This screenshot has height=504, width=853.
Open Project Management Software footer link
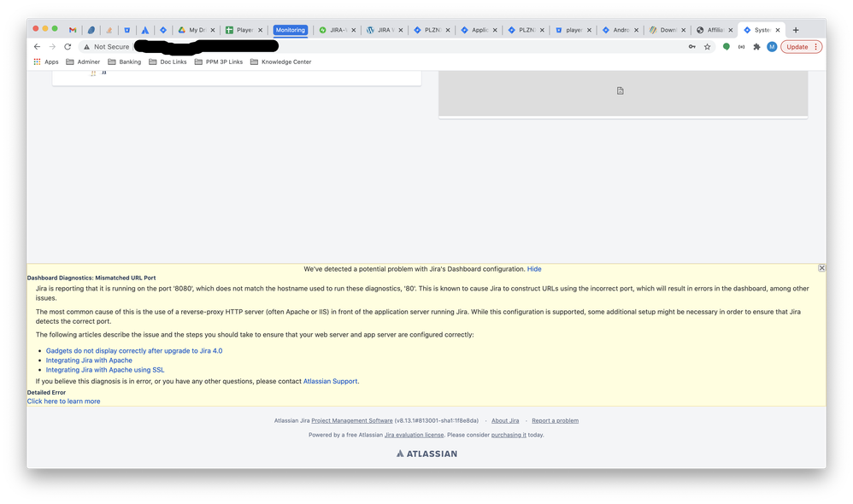[x=352, y=420]
